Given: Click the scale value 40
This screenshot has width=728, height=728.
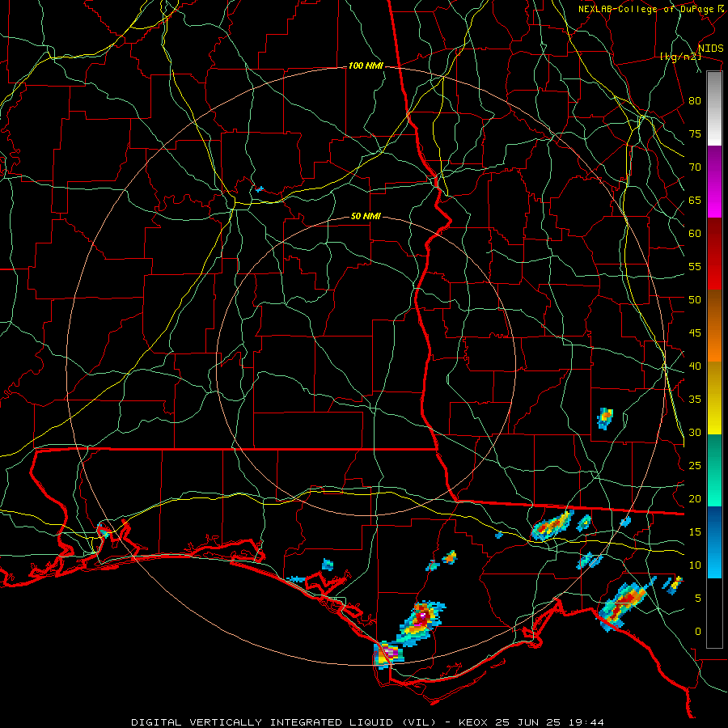Looking at the screenshot, I should click(695, 366).
